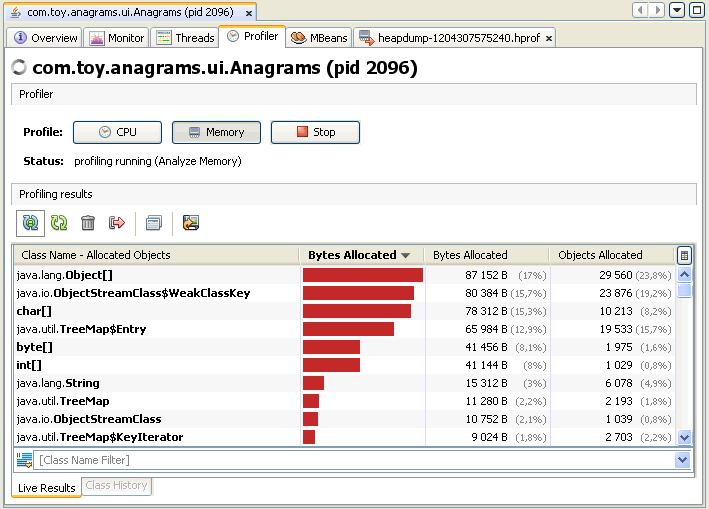Take snapshot of collected results icon

[x=154, y=223]
